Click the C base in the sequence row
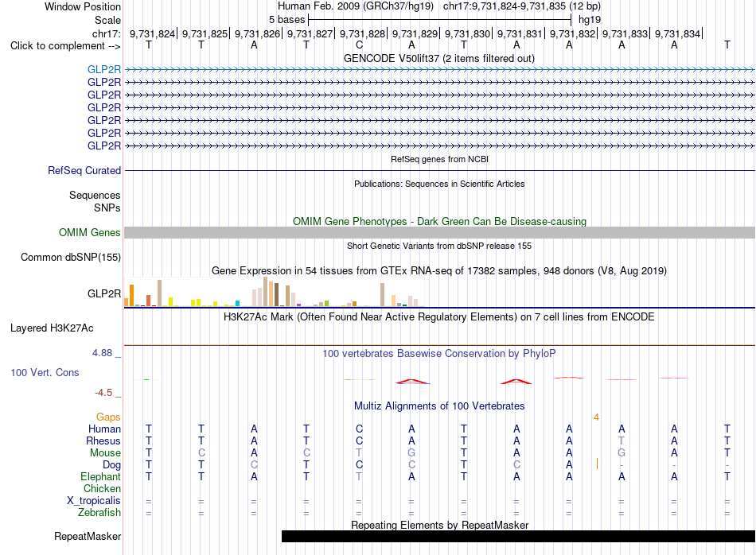Screen dimensions: 756x555 (x=359, y=45)
